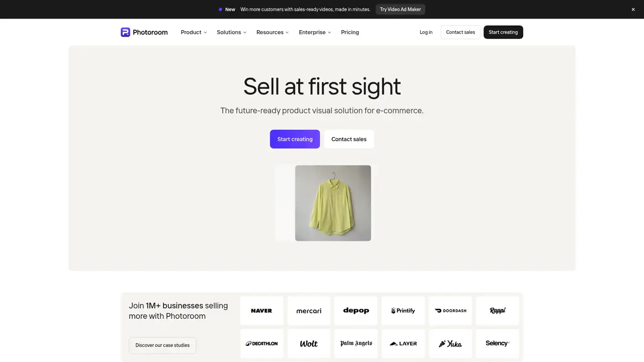This screenshot has width=644, height=362.
Task: Expand the Solutions dropdown menu
Action: 231,32
